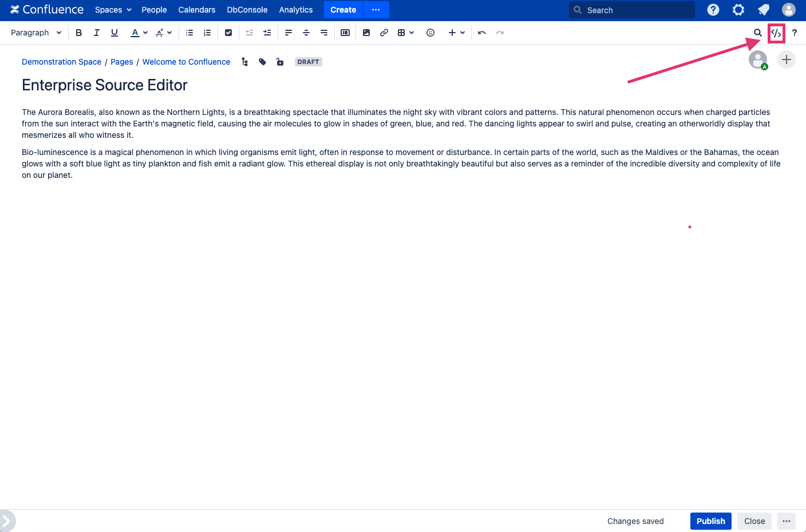Image resolution: width=806 pixels, height=532 pixels.
Task: Follow the Demonstration Space breadcrumb link
Action: (x=61, y=62)
